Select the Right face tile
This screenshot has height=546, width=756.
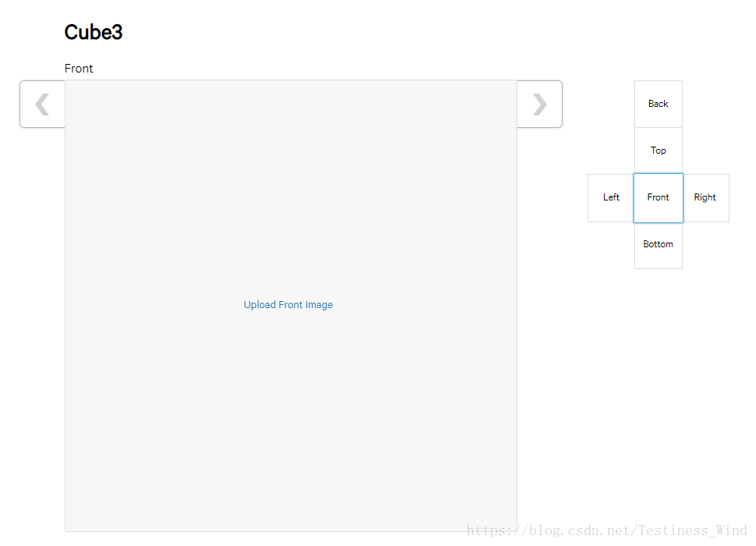[706, 197]
